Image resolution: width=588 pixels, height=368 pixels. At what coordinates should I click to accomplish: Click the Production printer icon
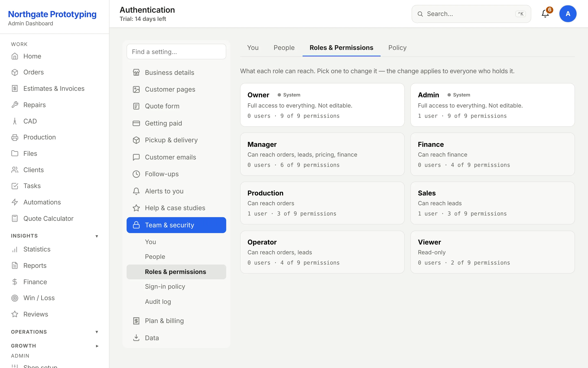[15, 137]
